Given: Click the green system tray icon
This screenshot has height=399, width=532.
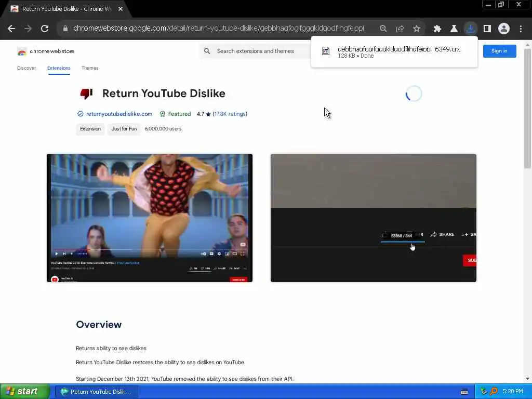Looking at the screenshot, I should (484, 392).
